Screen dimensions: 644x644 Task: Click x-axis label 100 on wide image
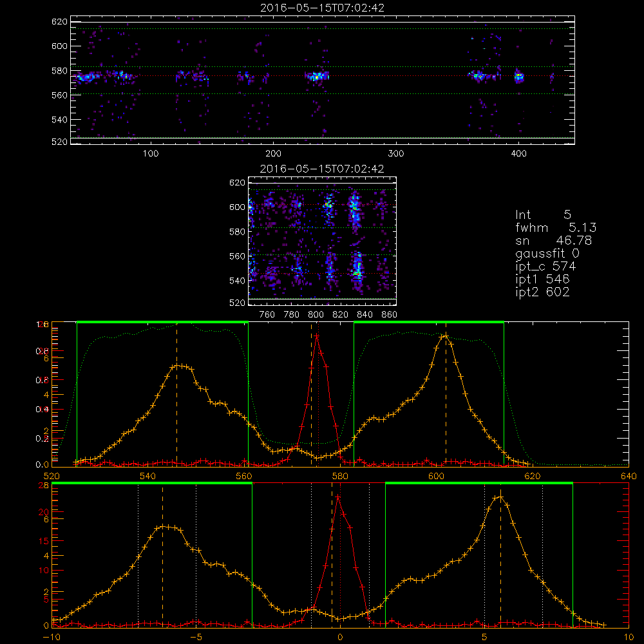pyautogui.click(x=151, y=154)
